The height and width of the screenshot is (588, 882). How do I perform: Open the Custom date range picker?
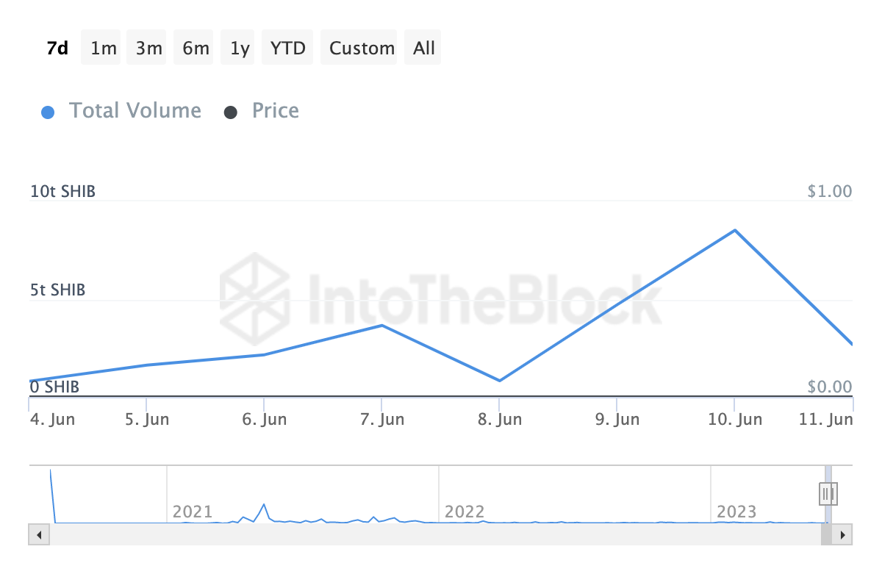click(362, 49)
